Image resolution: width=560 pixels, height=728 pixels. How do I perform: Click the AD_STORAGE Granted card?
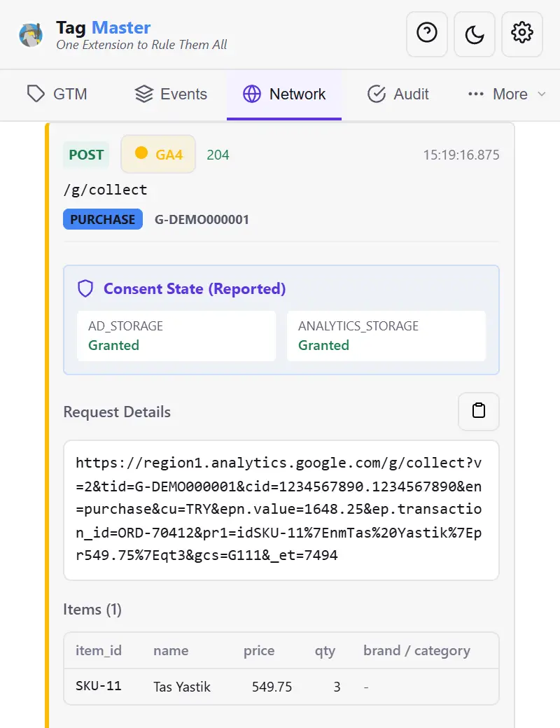176,336
